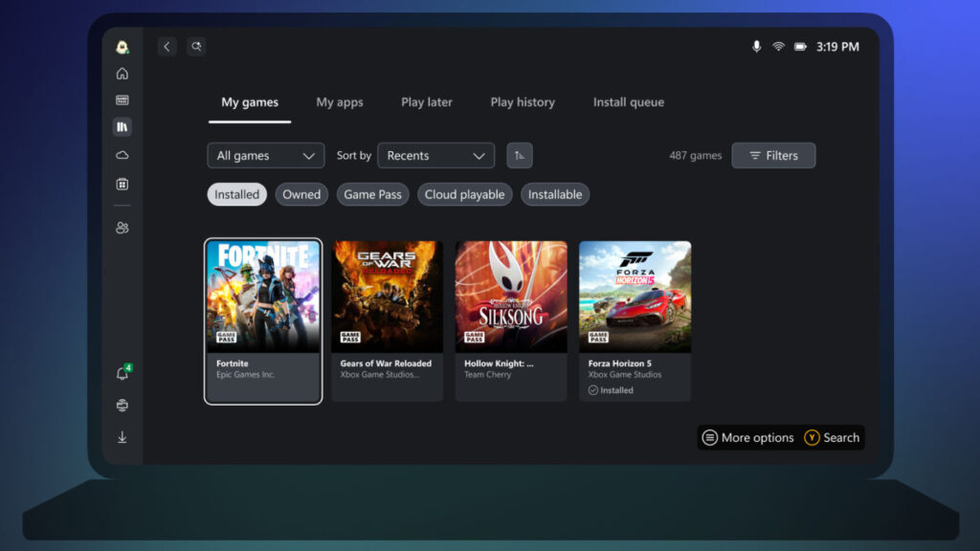The height and width of the screenshot is (551, 980).
Task: Open the All games dropdown
Action: 265,155
